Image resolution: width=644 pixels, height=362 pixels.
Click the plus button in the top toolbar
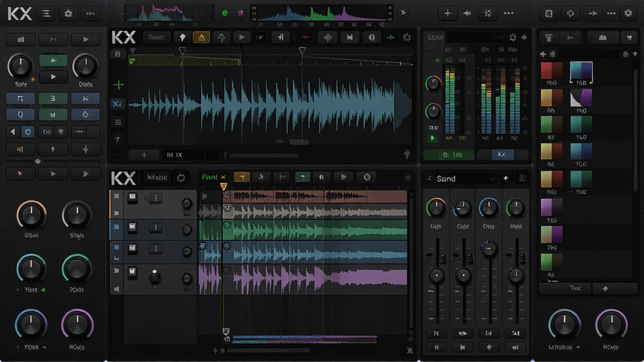pos(448,13)
